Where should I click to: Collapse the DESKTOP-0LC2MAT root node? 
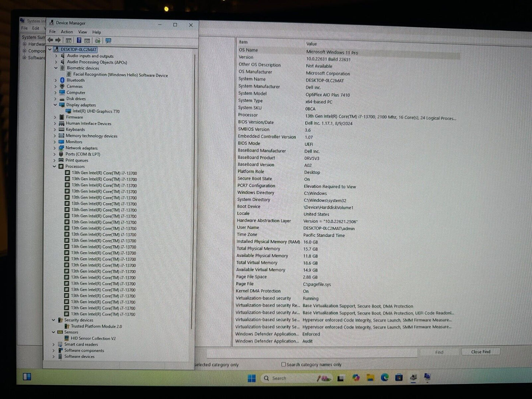point(50,49)
